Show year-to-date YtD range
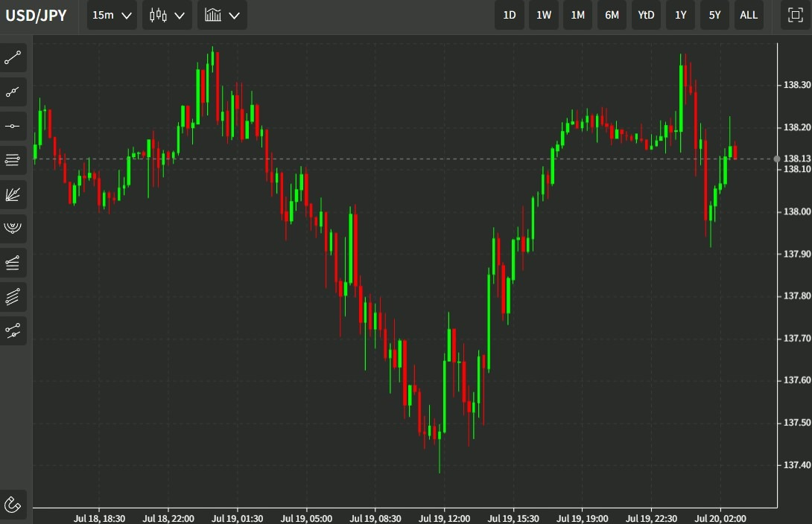The image size is (812, 524). coord(646,15)
